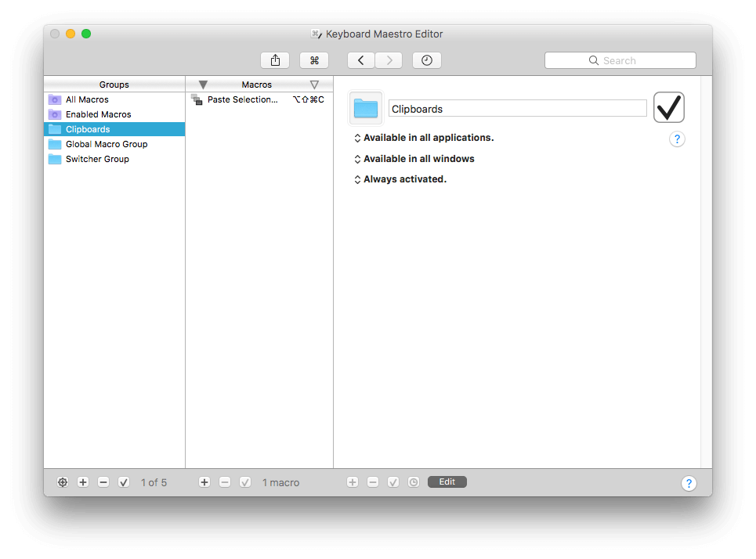
Task: Toggle the large Clipboards enabled checkbox
Action: pos(668,107)
